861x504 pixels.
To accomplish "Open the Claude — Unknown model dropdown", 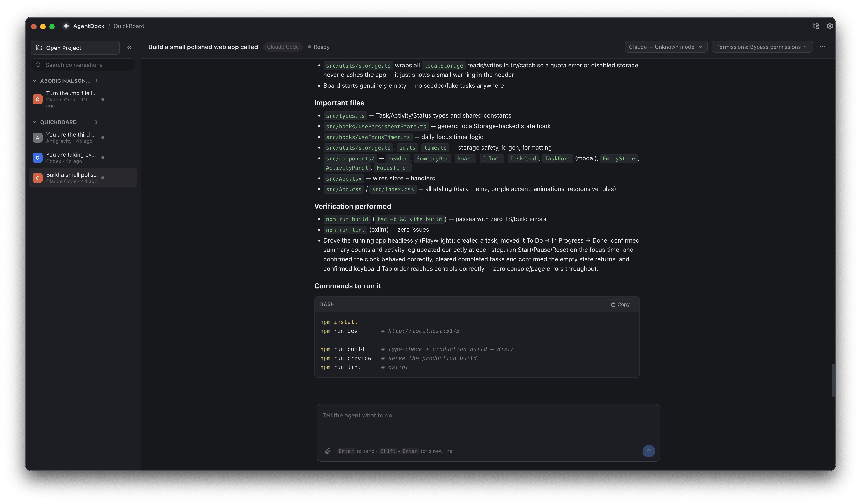I will [666, 47].
